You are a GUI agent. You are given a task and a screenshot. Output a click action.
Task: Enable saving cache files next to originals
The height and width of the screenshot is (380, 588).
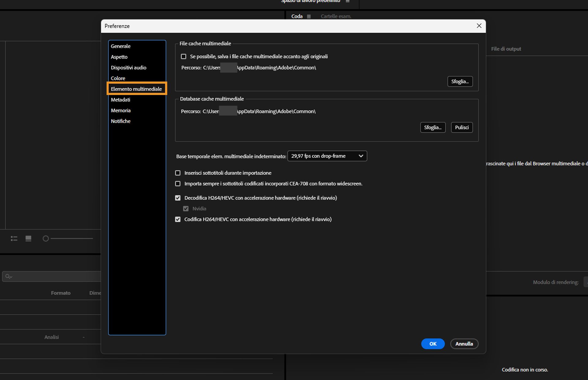click(183, 56)
